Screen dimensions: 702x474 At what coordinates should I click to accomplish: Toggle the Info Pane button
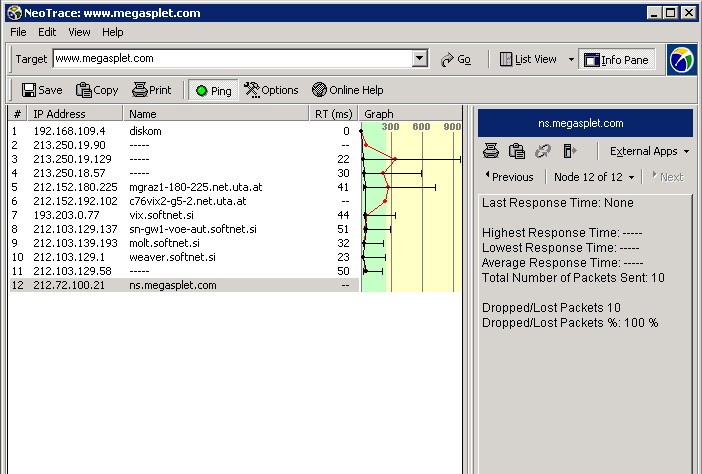pos(616,60)
